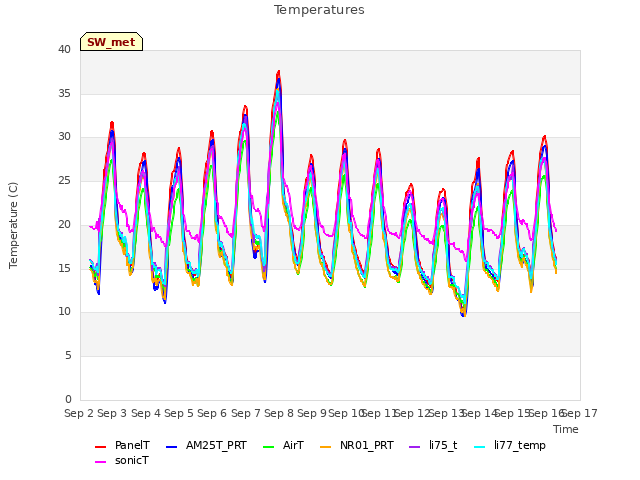Image resolution: width=640 pixels, height=480 pixels.
Task: Click the Sep 6 x-axis tick label
Action: click(x=212, y=413)
